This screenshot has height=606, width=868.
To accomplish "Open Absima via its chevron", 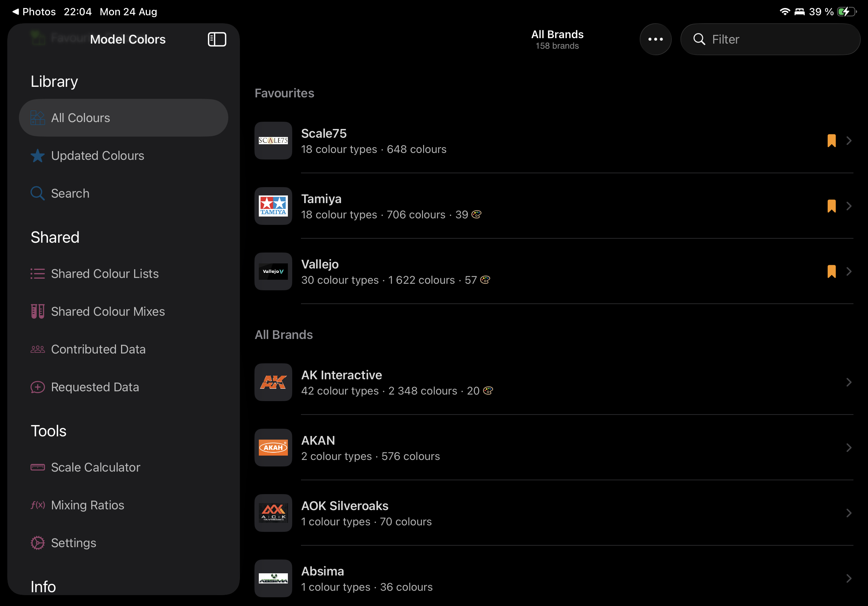I will coord(849,578).
